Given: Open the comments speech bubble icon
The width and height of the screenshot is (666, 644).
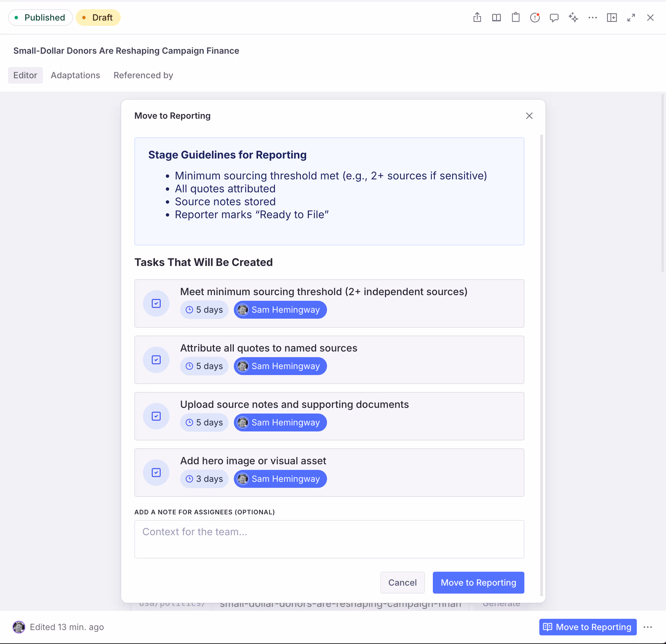Looking at the screenshot, I should click(554, 18).
